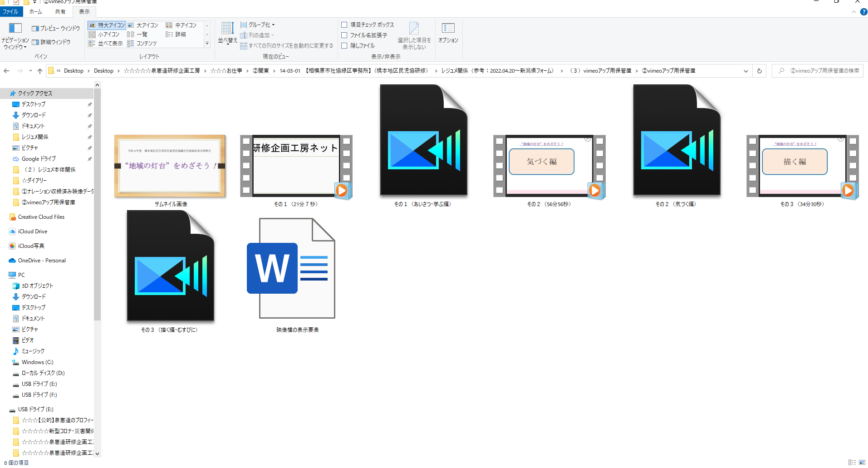Image resolution: width=868 pixels, height=468 pixels.
Task: Select Large icons layout
Action: click(x=143, y=25)
